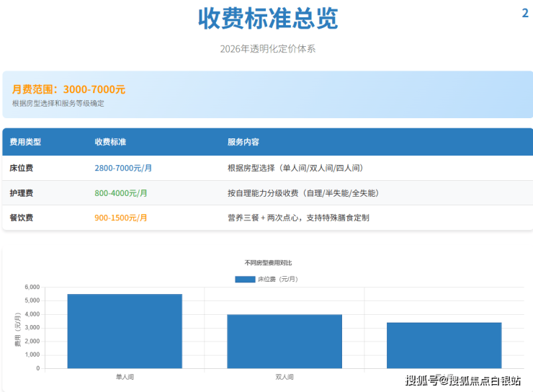The image size is (533, 392).
Task: Toggle the 床位费（元/月） legend label
Action: pos(278,279)
